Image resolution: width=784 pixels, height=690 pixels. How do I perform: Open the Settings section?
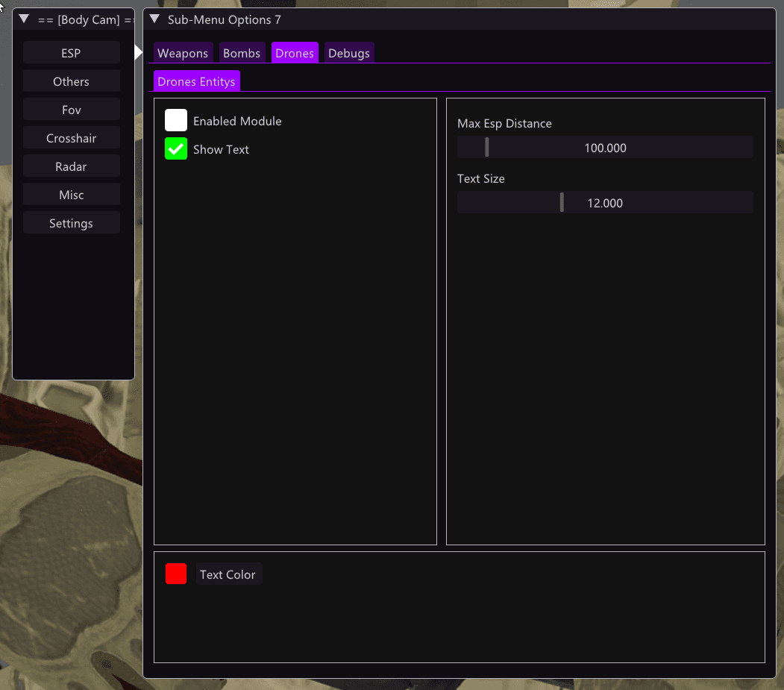[x=71, y=223]
